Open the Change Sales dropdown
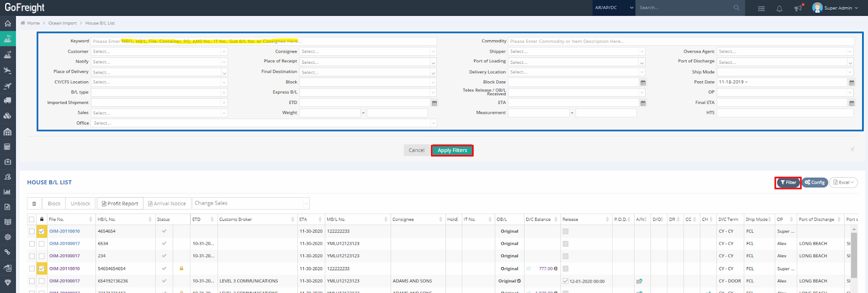Screen dimensions: 868x293 (251, 203)
